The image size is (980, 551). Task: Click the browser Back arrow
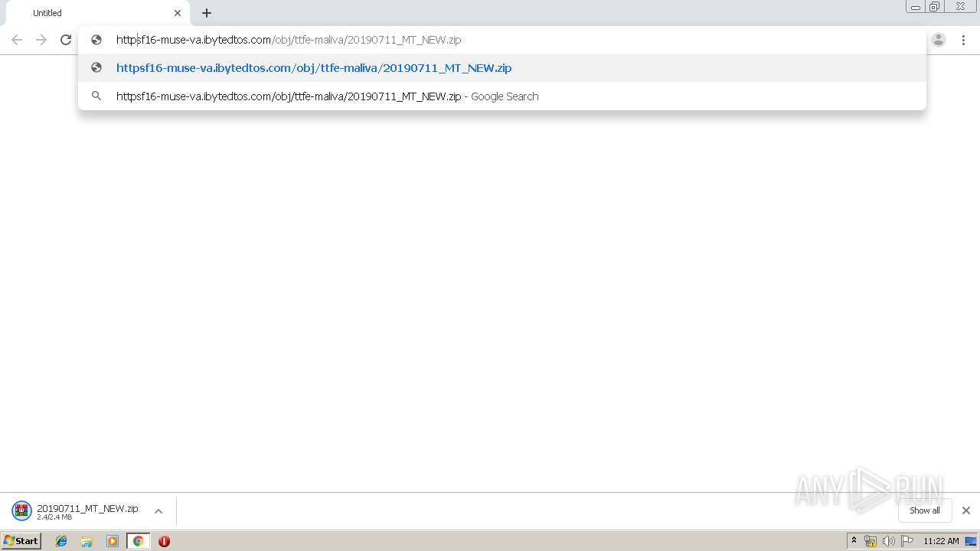point(17,40)
